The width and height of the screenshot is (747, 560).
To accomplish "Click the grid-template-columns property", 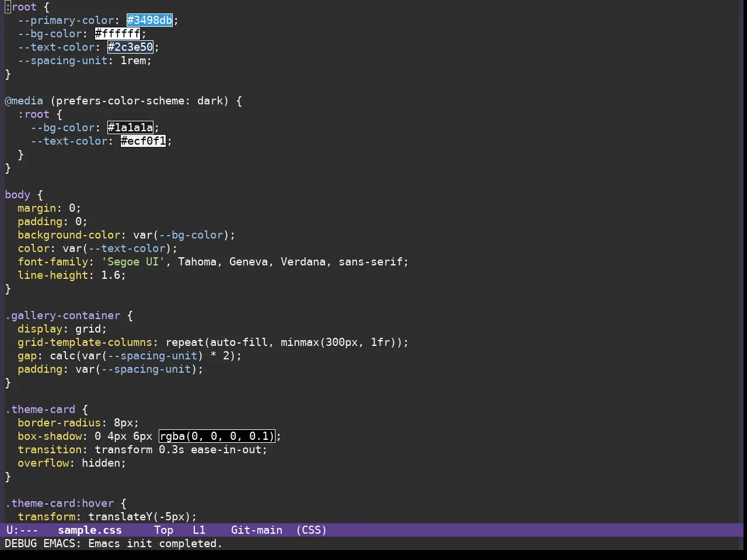I will (85, 342).
